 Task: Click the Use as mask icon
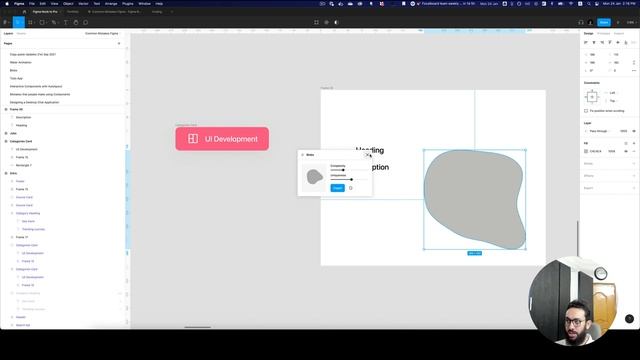point(336,22)
